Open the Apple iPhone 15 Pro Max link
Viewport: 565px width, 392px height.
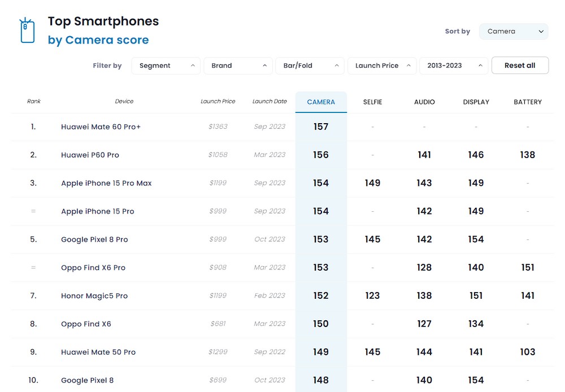(x=106, y=184)
